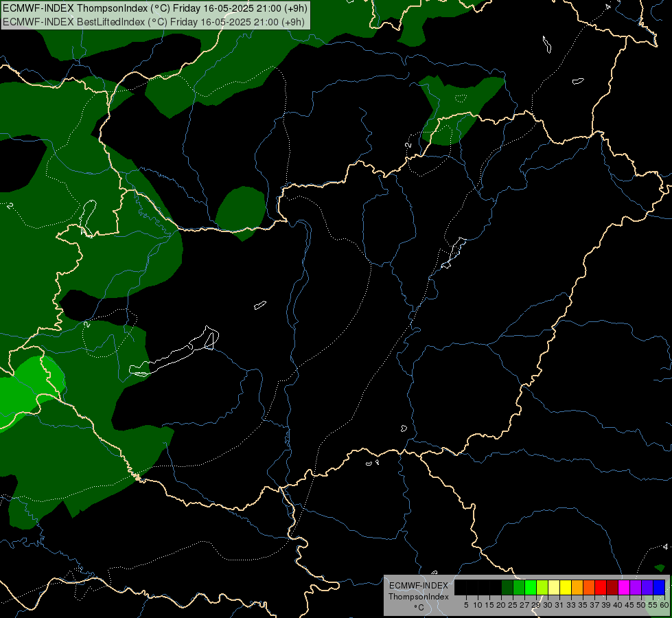The image size is (672, 618).
Task: Select the dark red legend swatch
Action: pyautogui.click(x=612, y=587)
